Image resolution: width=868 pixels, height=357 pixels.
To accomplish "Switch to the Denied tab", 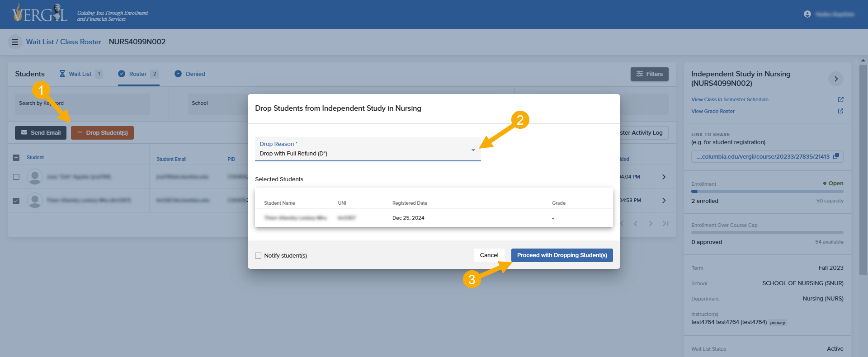I will pos(190,74).
